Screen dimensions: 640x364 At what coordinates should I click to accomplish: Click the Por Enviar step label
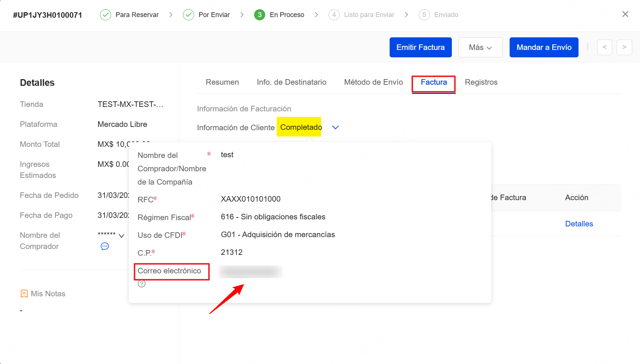(214, 15)
